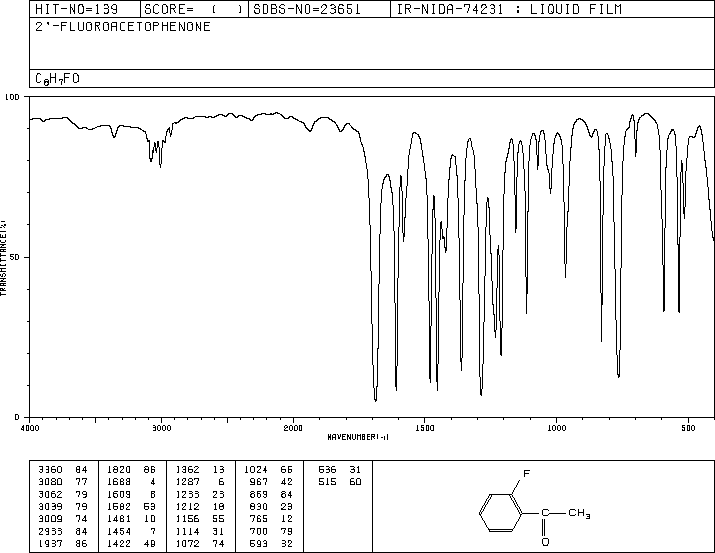The width and height of the screenshot is (715, 553).
Task: Click the IR-NIDA-74231 : LIQUID FILM label
Action: tap(509, 9)
